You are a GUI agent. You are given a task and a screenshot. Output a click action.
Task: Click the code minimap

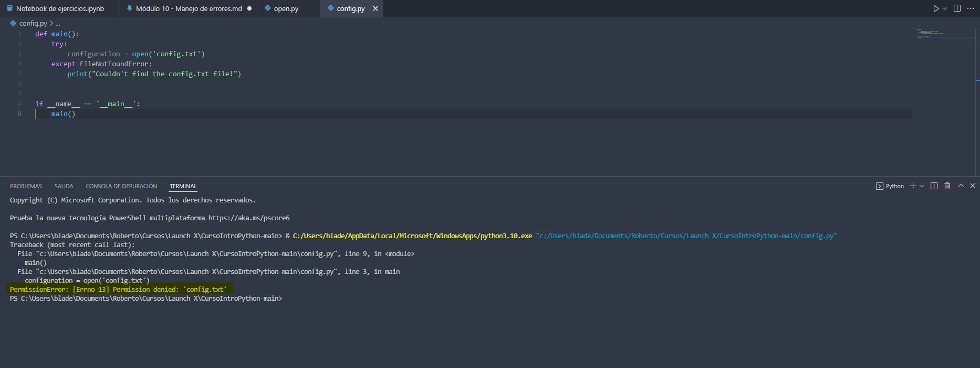[945, 33]
